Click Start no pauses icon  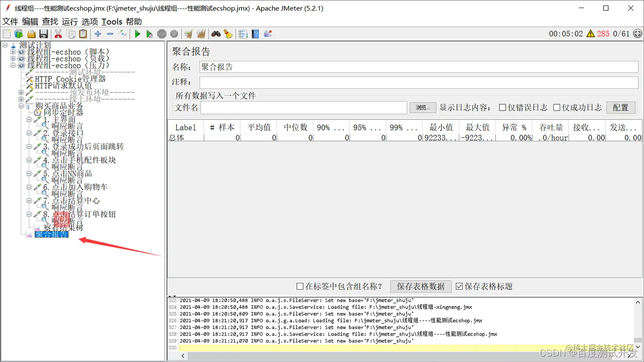click(149, 34)
